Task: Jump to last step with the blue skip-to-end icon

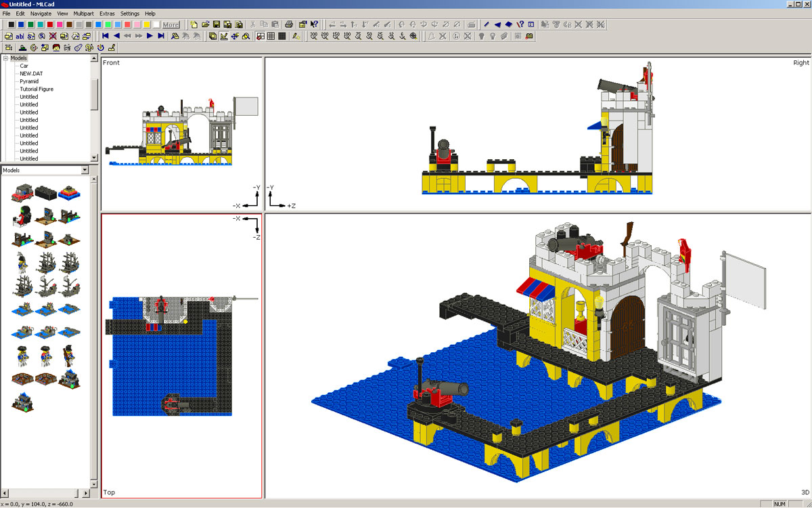Action: (161, 35)
